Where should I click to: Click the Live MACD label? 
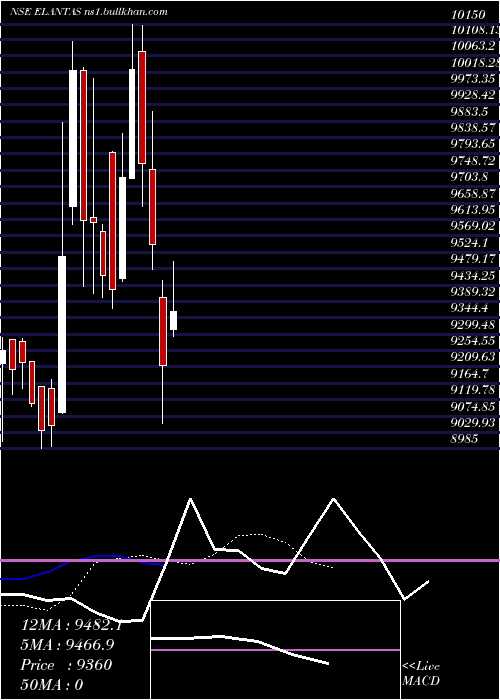click(421, 673)
